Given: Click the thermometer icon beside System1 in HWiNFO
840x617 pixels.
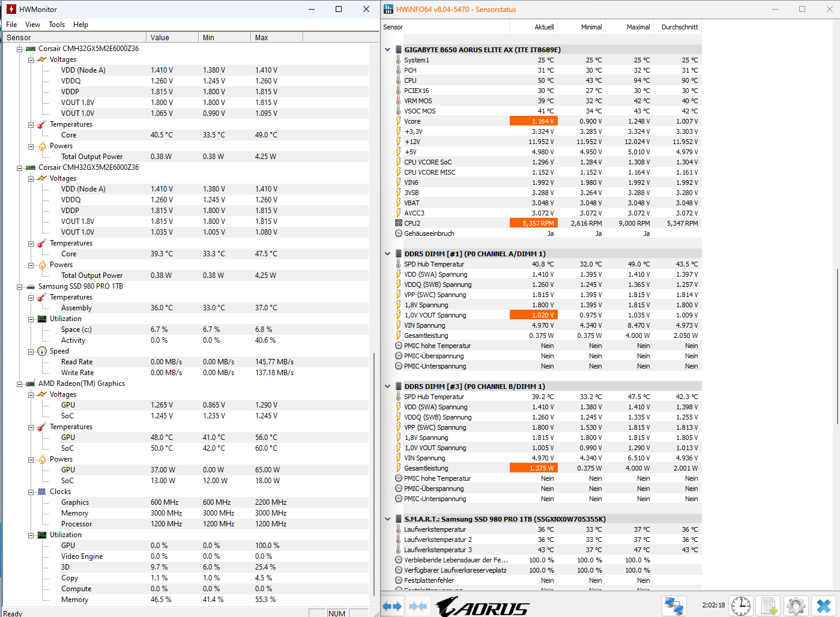Looking at the screenshot, I should tap(398, 60).
